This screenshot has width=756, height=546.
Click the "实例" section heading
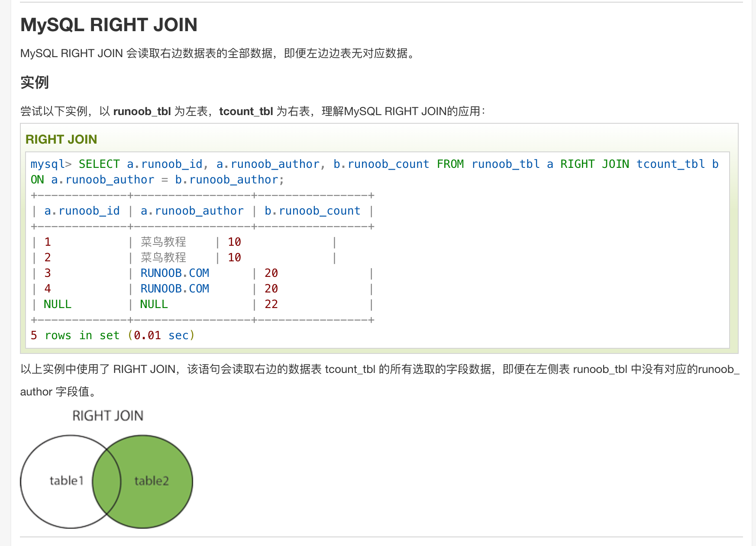[35, 82]
